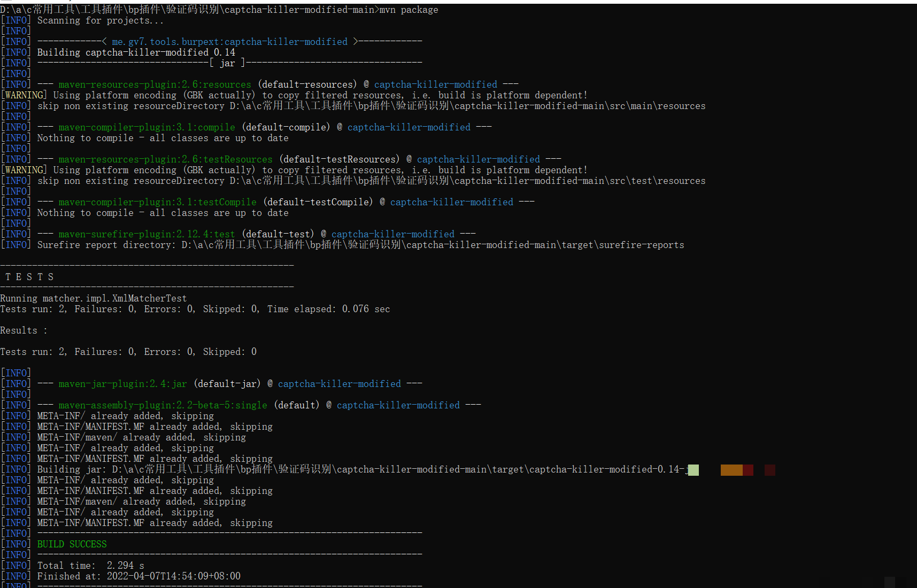Click 'Building captcha-killer-modified 0.14' line
Screen dimensions: 917x588
[x=136, y=52]
